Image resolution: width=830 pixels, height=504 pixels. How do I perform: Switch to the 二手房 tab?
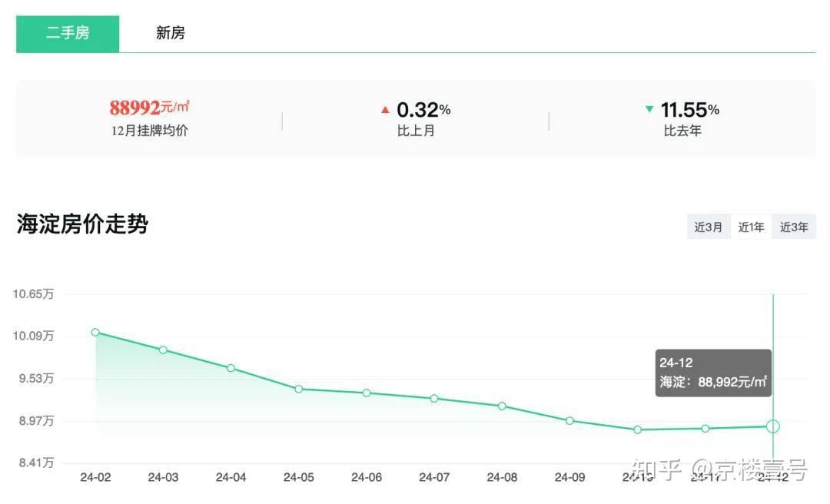click(68, 33)
